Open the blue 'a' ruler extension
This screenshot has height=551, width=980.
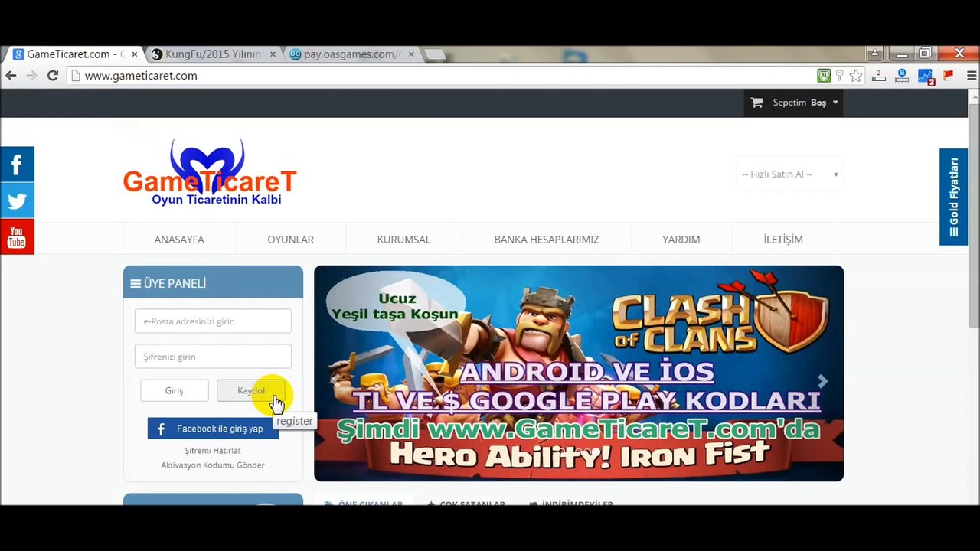tap(902, 76)
